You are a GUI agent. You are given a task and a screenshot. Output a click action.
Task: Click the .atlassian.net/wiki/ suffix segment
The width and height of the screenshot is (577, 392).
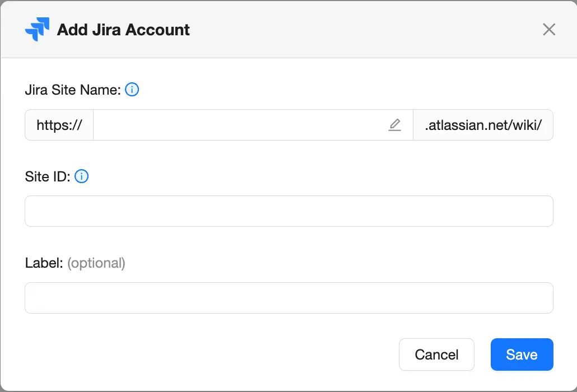[483, 125]
